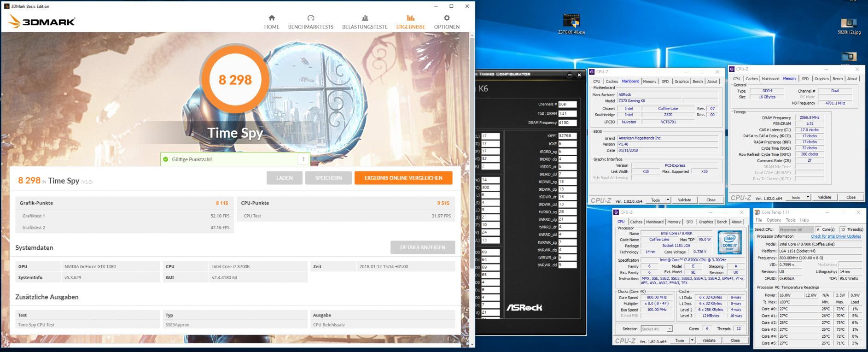This screenshot has width=868, height=352.
Task: Click Ergebnis Online Vergleichen button
Action: 403,178
